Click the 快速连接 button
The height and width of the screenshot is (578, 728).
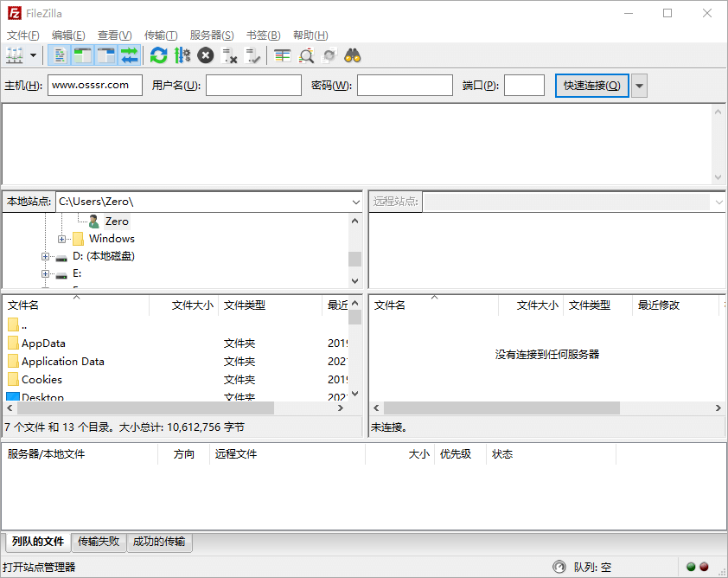point(591,85)
